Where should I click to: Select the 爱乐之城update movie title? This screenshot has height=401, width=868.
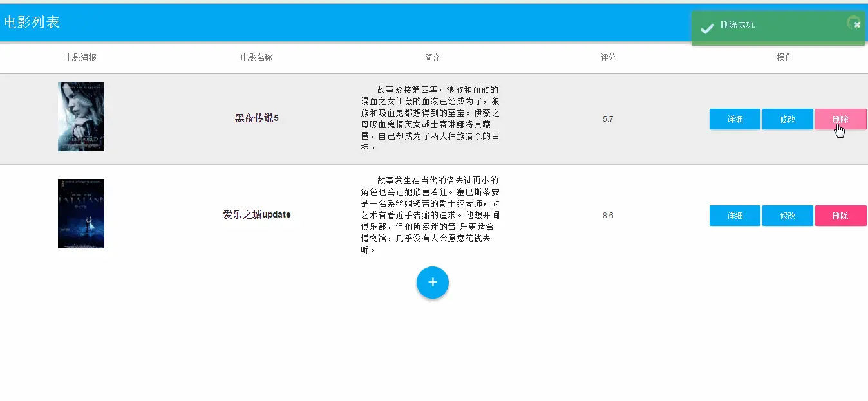tap(257, 214)
